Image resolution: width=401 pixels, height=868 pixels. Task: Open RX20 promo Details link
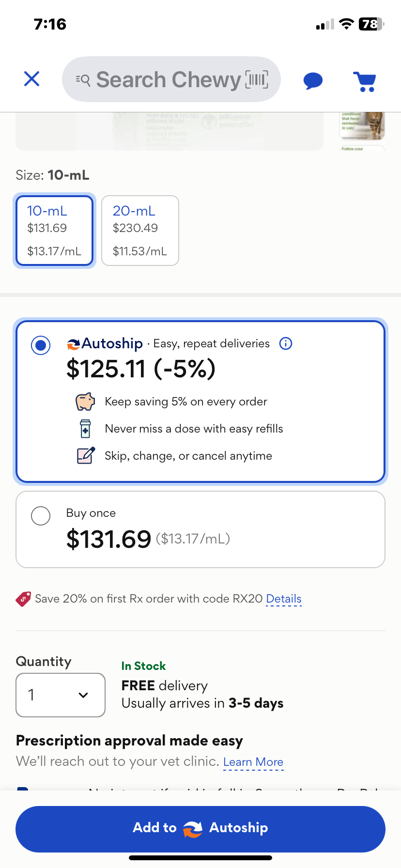(284, 599)
